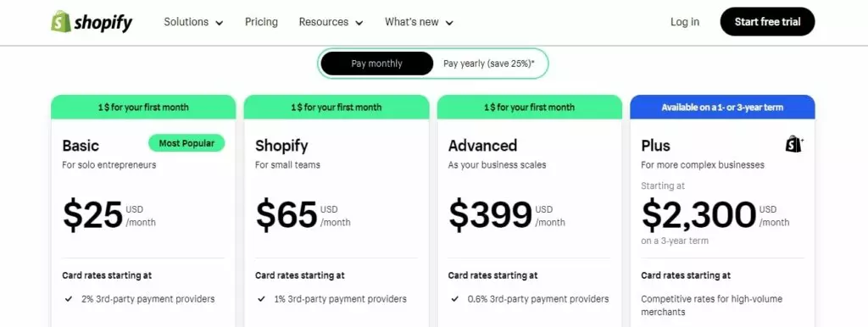Click the $2,300 Plus plan price
The width and height of the screenshot is (868, 327).
click(698, 215)
